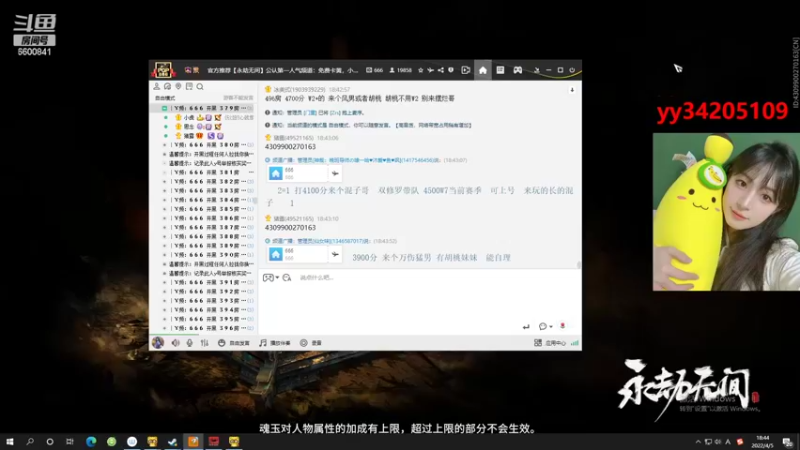Select the 384 room channel

pos(207,200)
